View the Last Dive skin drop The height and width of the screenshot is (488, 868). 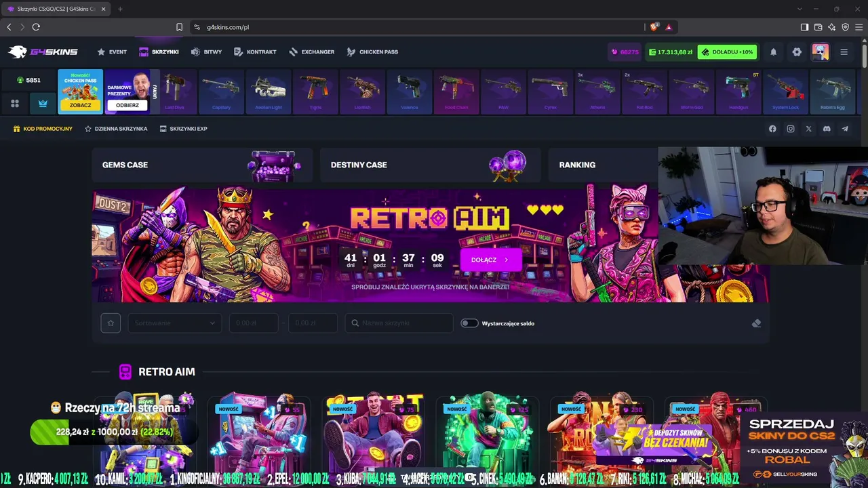click(x=174, y=91)
